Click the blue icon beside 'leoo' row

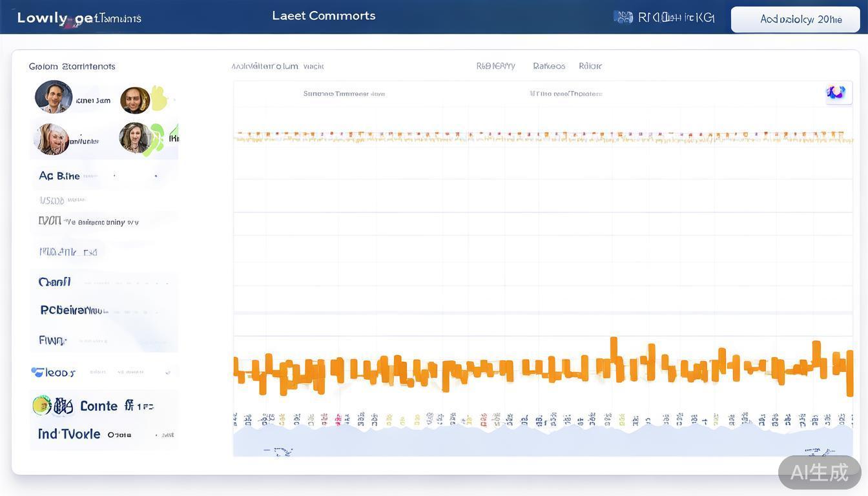(37, 372)
